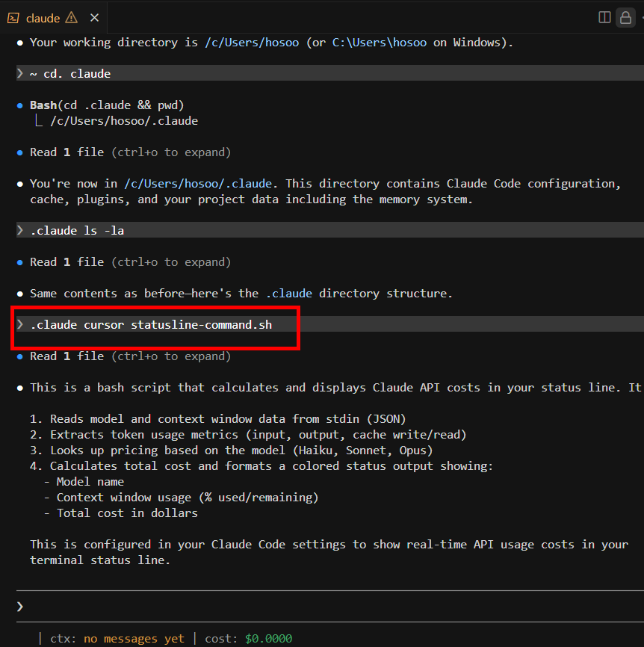Toggle the lock icon in top bar

(x=625, y=18)
